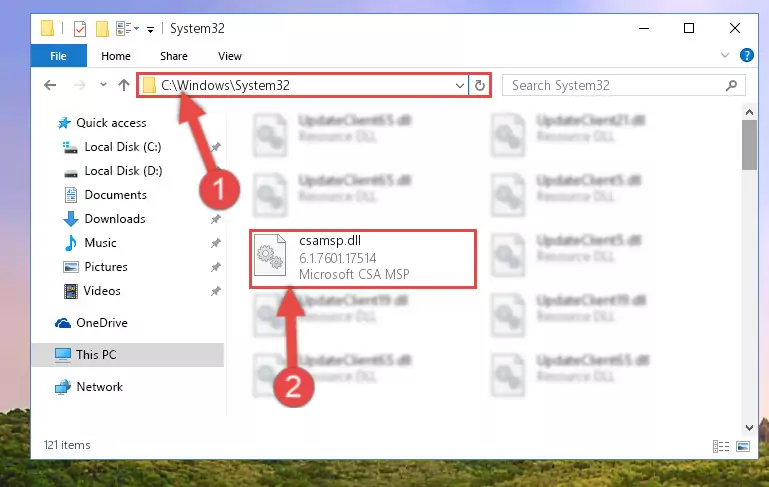Open the Customize Quick Access Toolbar arrow

point(151,29)
